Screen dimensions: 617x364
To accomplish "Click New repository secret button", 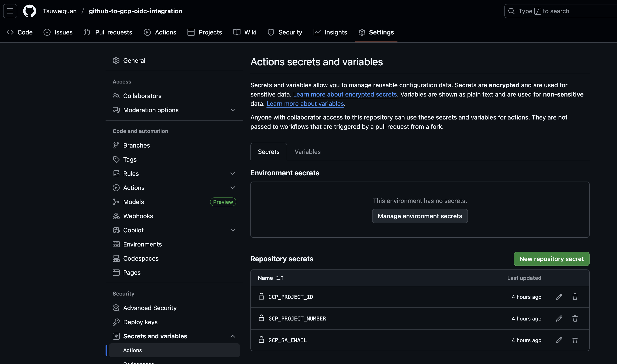I will (551, 259).
